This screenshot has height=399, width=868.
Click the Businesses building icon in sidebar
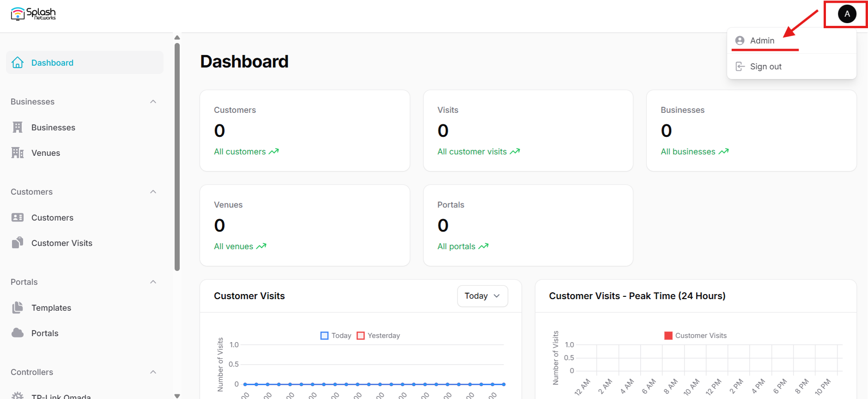pyautogui.click(x=18, y=127)
